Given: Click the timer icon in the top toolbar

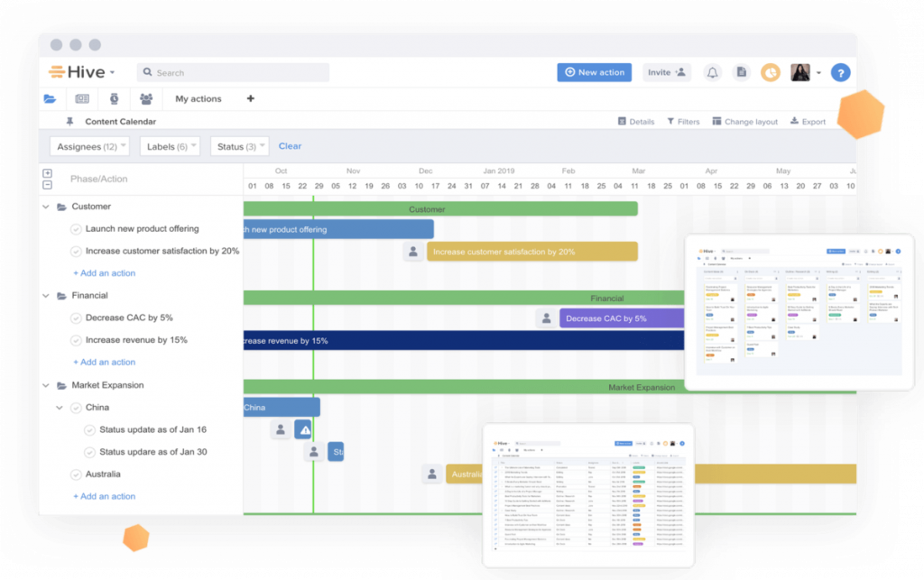Looking at the screenshot, I should [x=114, y=99].
